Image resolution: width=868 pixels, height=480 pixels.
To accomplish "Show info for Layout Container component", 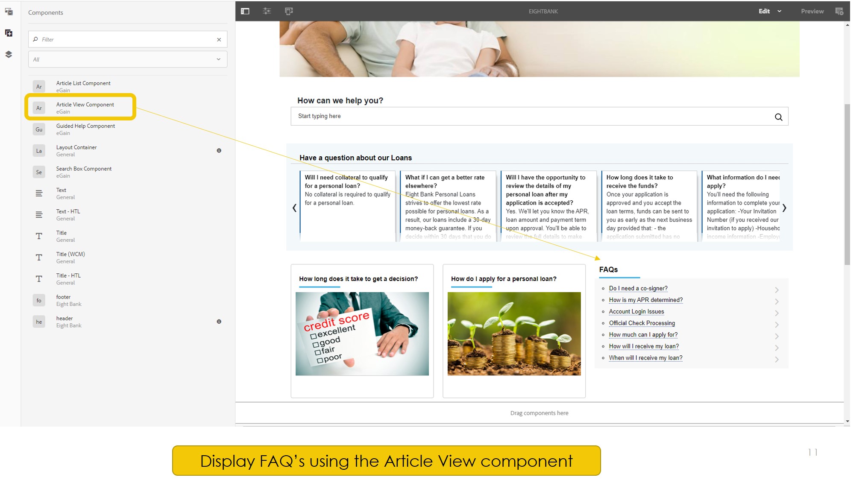I will [219, 151].
